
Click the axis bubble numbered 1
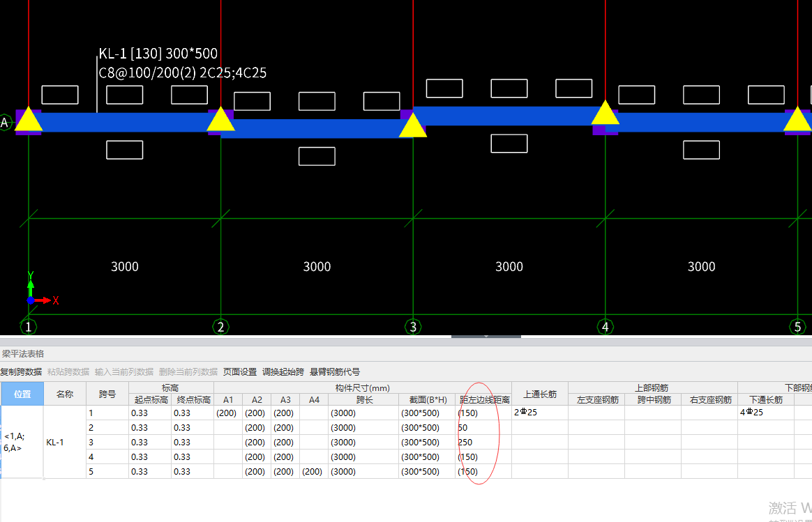29,327
